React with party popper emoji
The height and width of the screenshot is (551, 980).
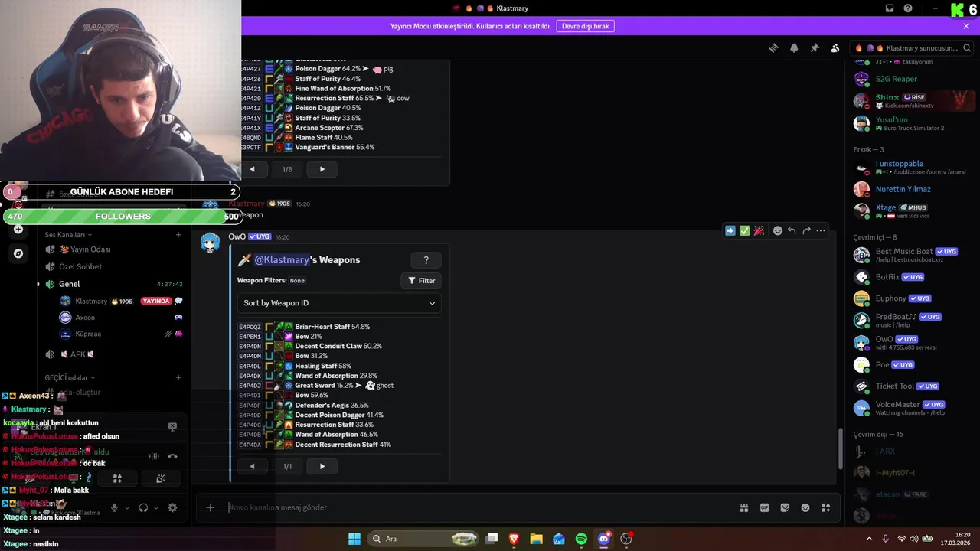point(759,230)
